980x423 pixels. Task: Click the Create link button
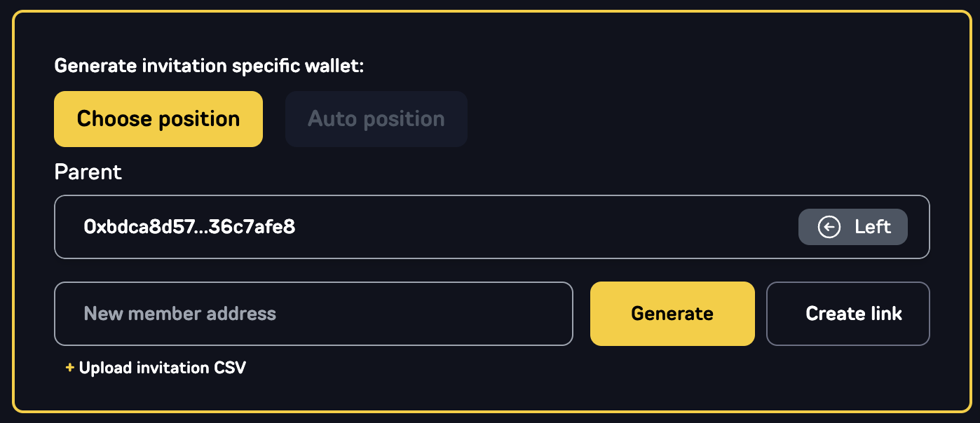[848, 314]
